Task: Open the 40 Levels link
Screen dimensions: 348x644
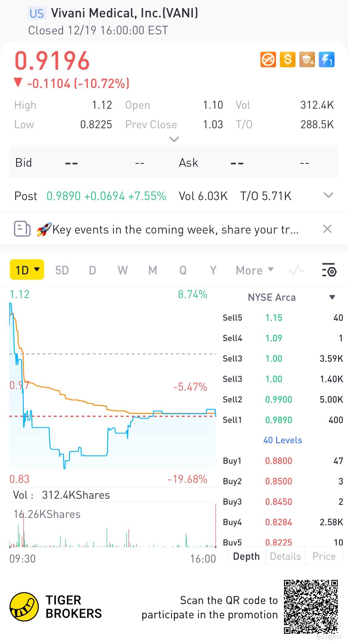Action: click(282, 440)
